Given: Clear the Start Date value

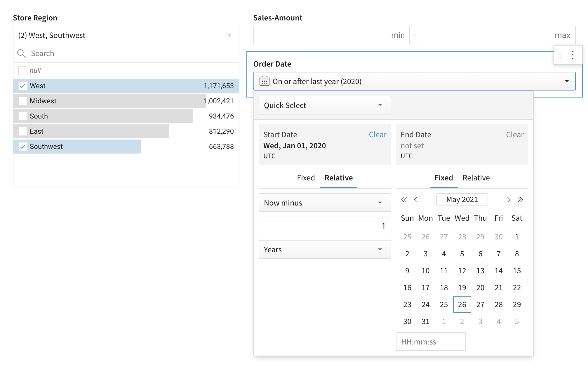Looking at the screenshot, I should tap(377, 135).
